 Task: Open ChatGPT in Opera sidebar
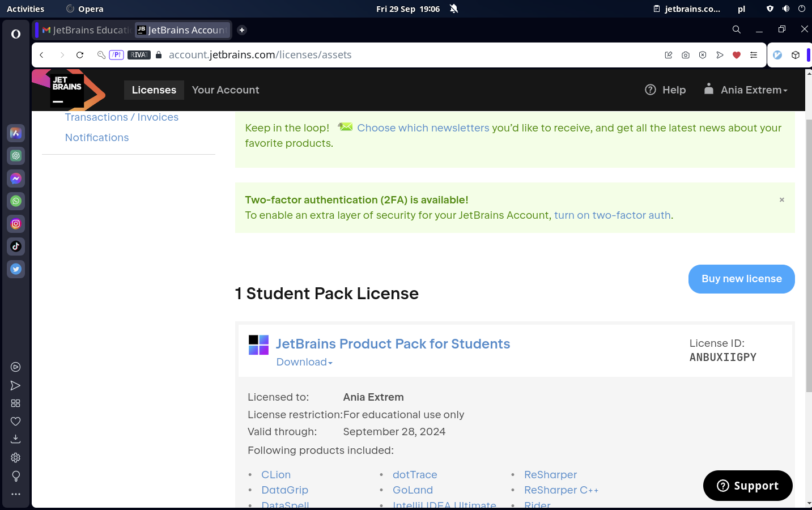click(x=16, y=156)
